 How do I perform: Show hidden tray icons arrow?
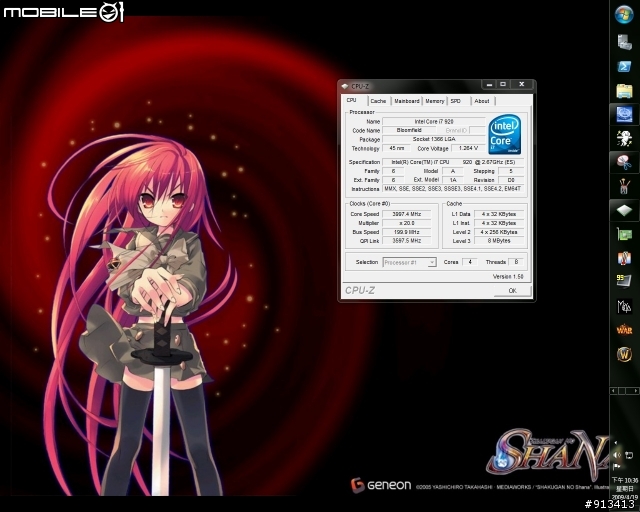(616, 443)
